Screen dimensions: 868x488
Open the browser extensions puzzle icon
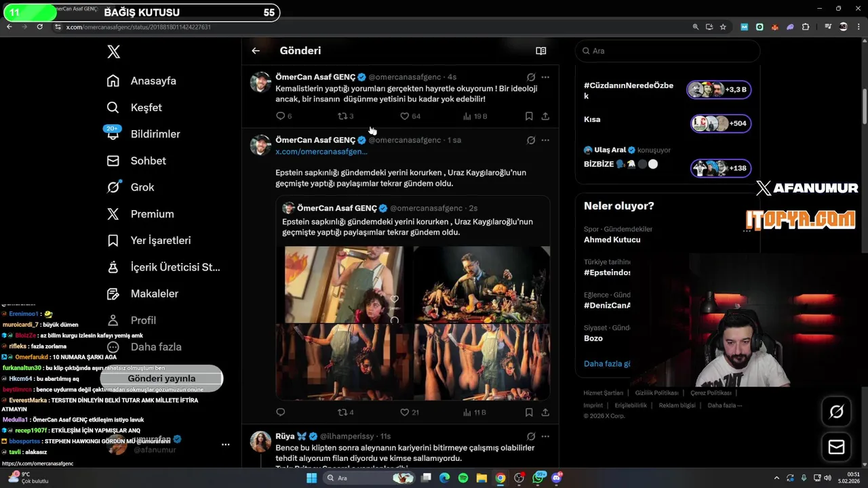806,27
